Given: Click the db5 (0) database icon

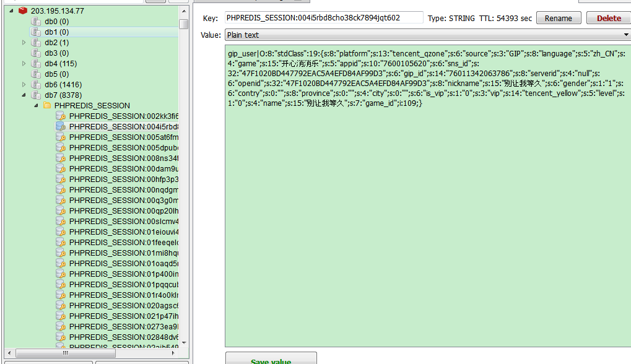Looking at the screenshot, I should [x=36, y=74].
